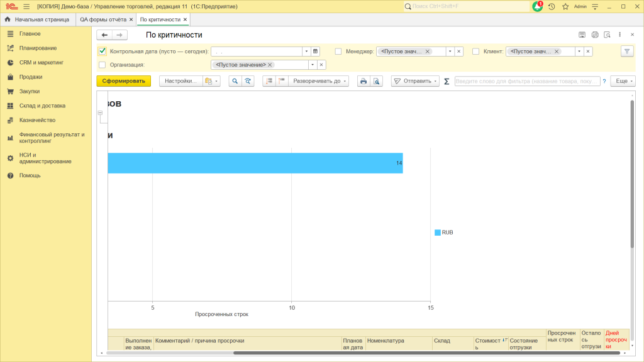The width and height of the screenshot is (644, 362).
Task: Click the funnel filter button at right
Action: tap(627, 52)
